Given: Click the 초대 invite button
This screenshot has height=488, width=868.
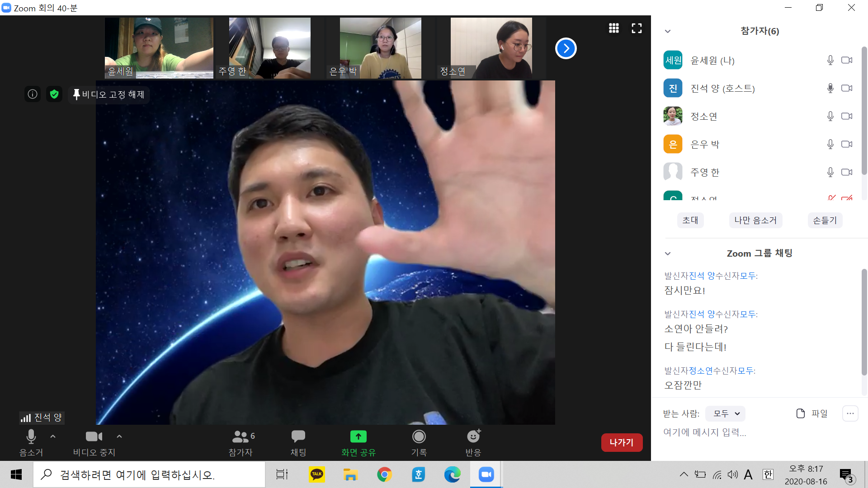Looking at the screenshot, I should [x=690, y=220].
